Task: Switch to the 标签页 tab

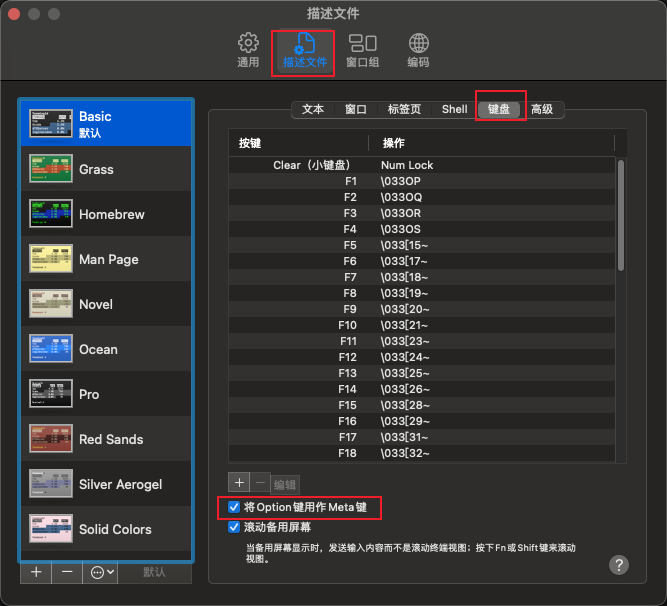Action: (404, 110)
